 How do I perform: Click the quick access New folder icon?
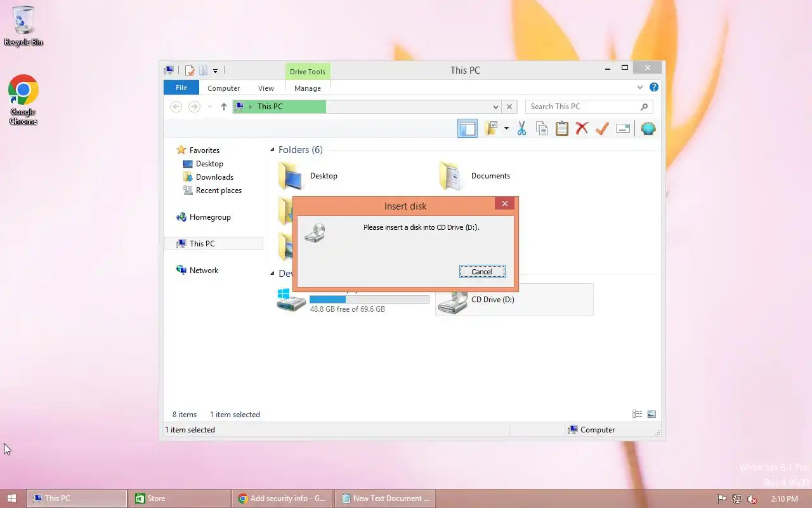click(x=203, y=70)
